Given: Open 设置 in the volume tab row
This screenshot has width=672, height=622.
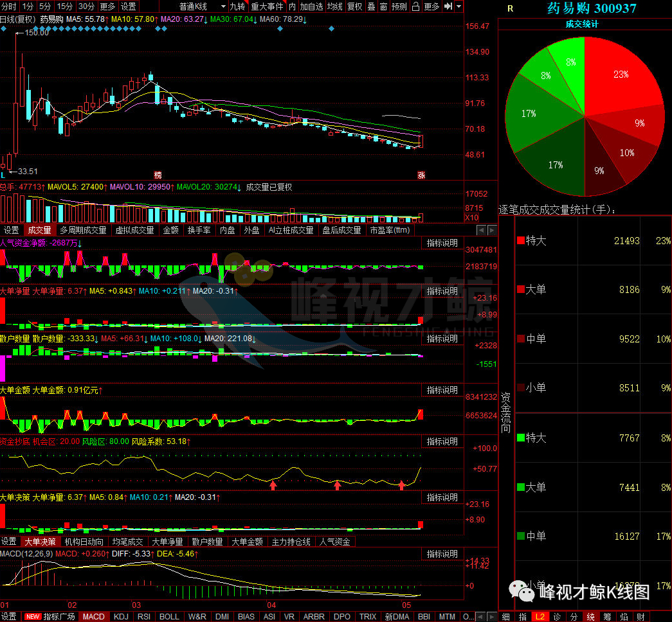Looking at the screenshot, I should pyautogui.click(x=11, y=231).
